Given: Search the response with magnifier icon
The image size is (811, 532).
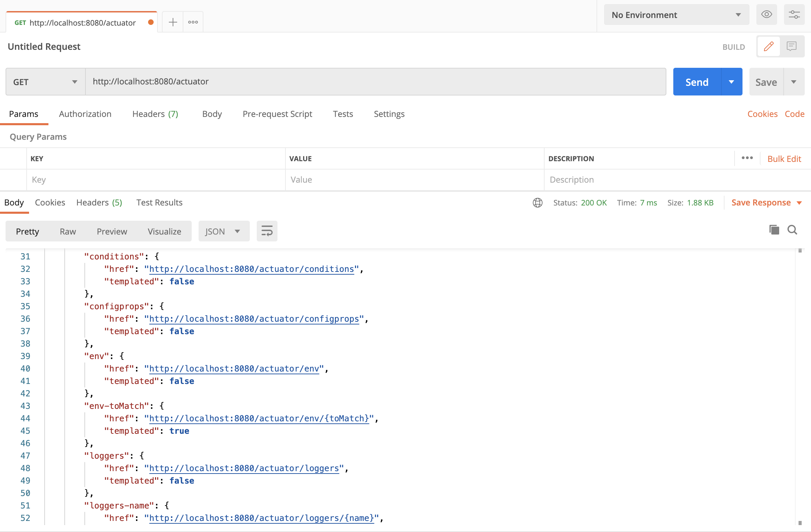Looking at the screenshot, I should point(792,230).
